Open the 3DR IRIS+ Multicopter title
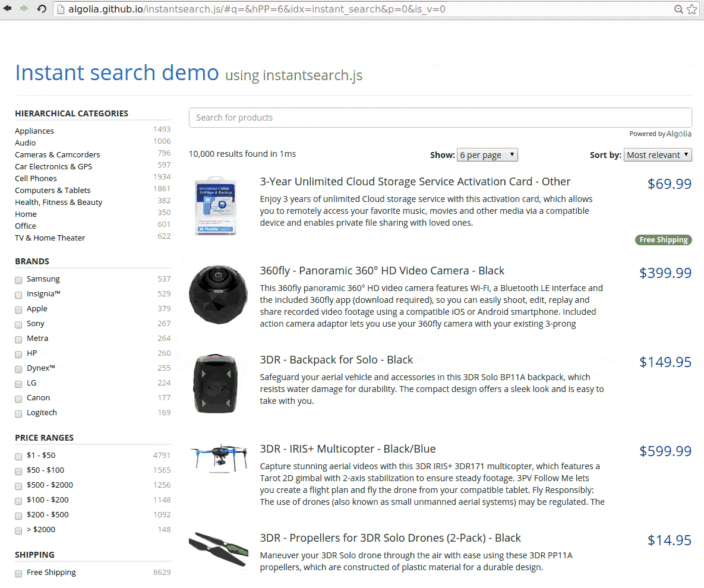This screenshot has width=704, height=588. point(348,449)
